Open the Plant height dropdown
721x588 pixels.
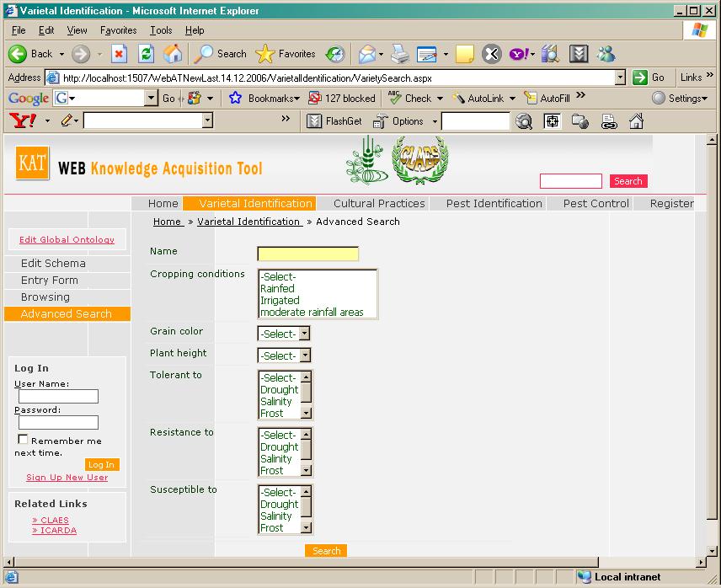[x=304, y=355]
